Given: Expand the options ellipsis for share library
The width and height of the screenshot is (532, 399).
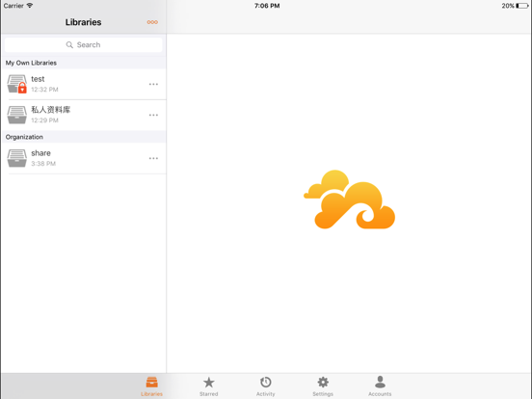Looking at the screenshot, I should [x=153, y=158].
